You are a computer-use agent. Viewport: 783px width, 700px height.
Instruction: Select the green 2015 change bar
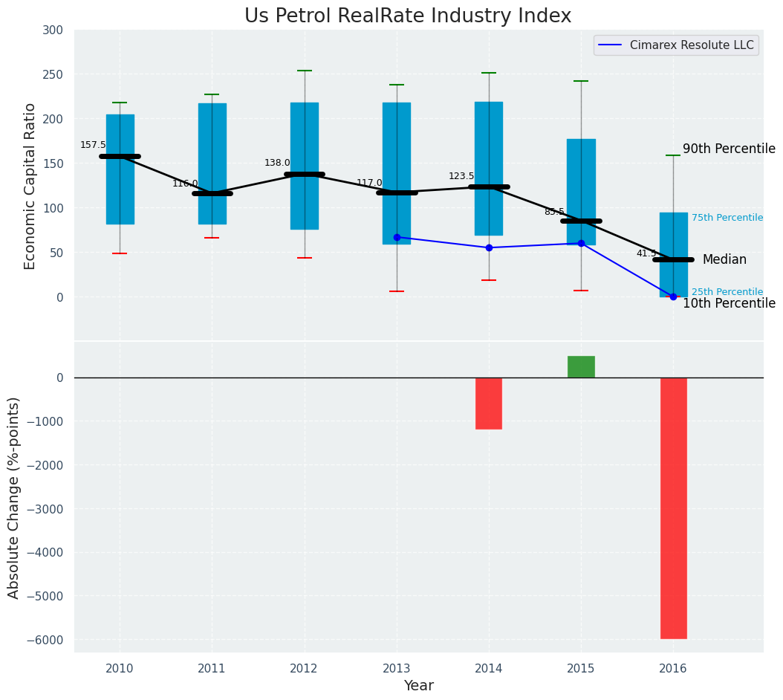(x=581, y=366)
